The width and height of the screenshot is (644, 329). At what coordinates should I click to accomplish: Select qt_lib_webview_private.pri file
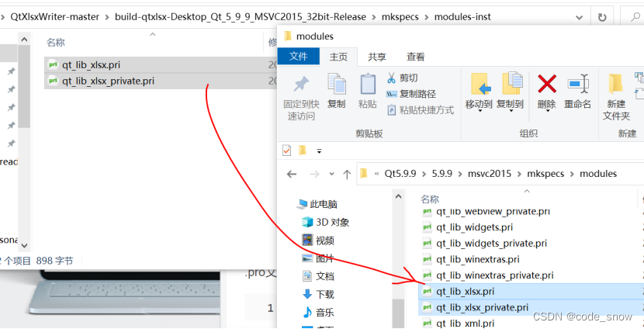(x=493, y=212)
